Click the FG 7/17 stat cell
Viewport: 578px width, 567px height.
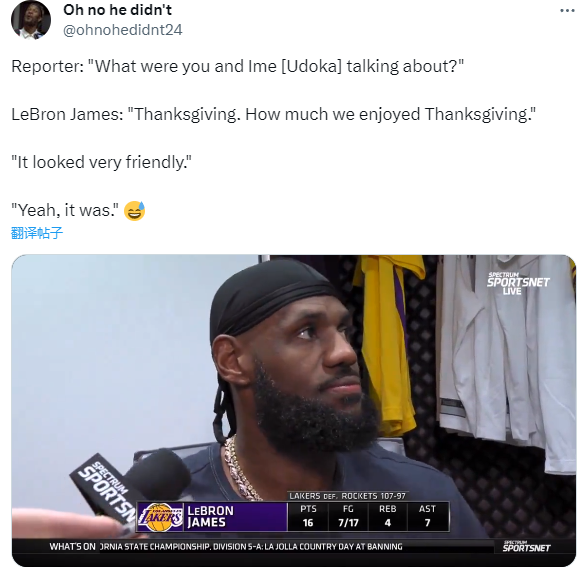[348, 516]
